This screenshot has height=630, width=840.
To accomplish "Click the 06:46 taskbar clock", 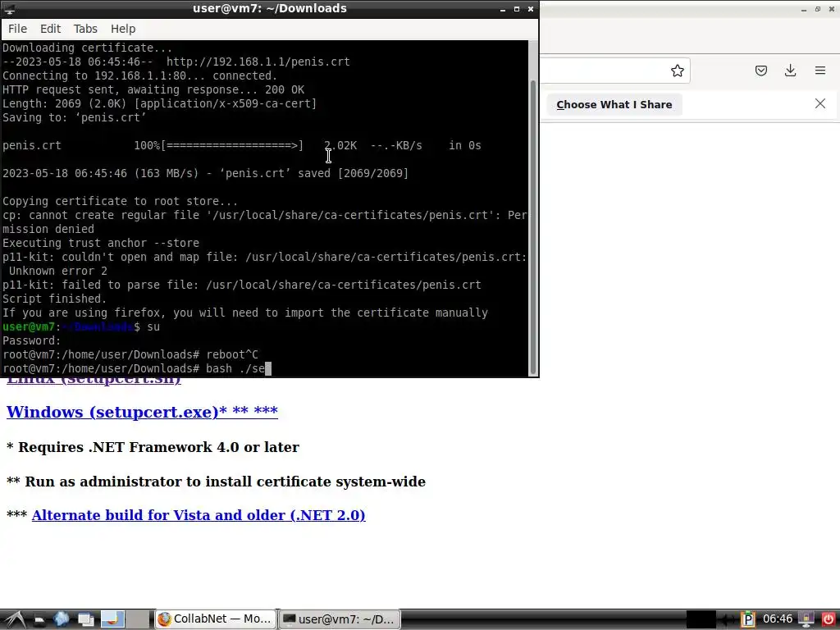I will [x=778, y=619].
